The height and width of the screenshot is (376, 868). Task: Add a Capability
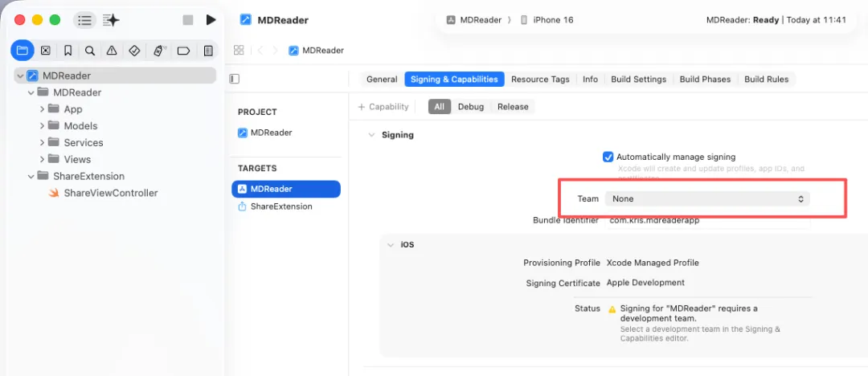(x=383, y=107)
